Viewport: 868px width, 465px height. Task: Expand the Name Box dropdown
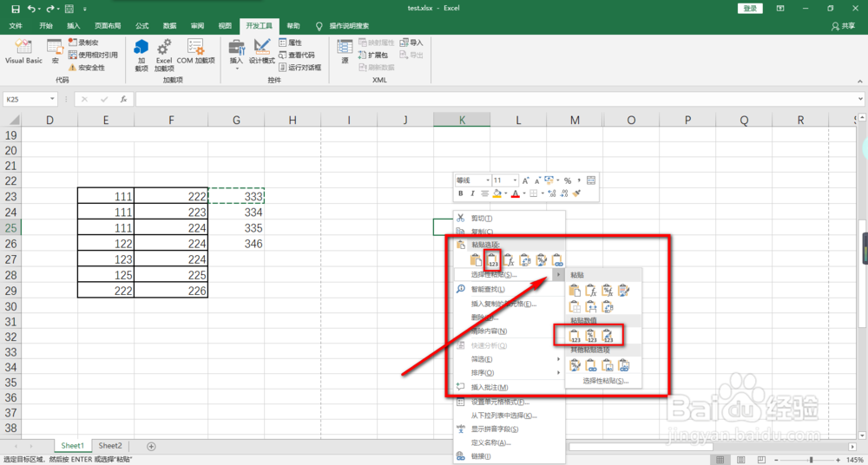pyautogui.click(x=53, y=99)
